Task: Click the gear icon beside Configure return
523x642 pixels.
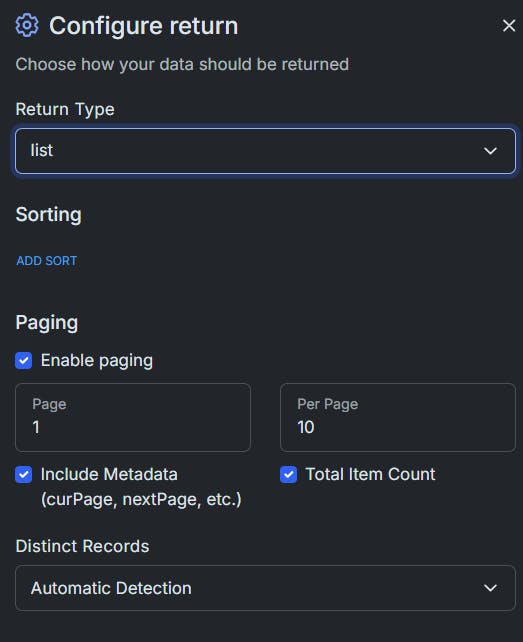Action: 27,25
